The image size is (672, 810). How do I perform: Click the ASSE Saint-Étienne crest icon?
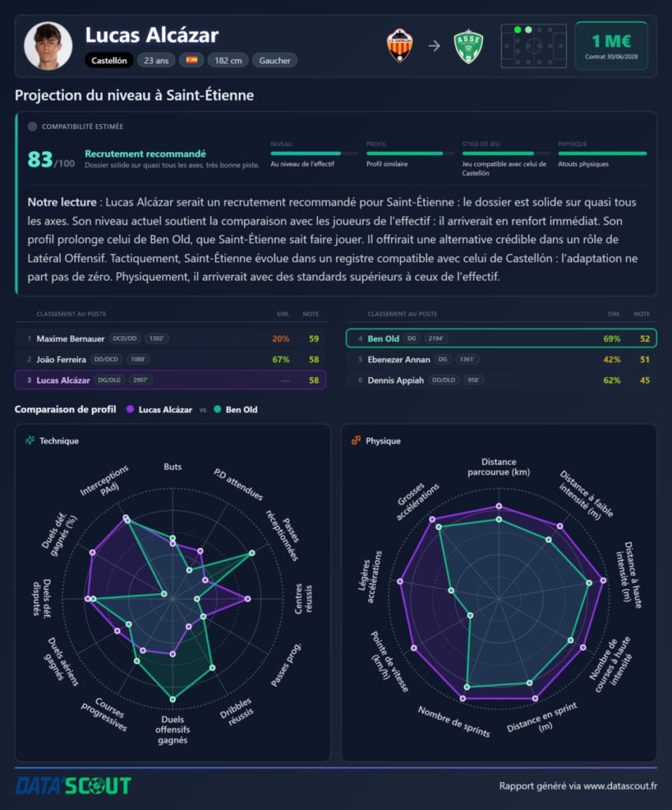468,47
